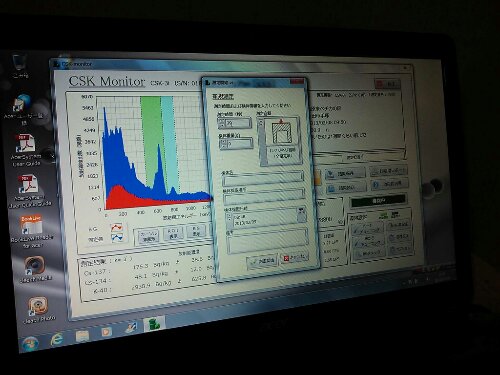This screenshot has width=500, height=375.
Task: Click the media player taskbar icon
Action: [x=107, y=332]
